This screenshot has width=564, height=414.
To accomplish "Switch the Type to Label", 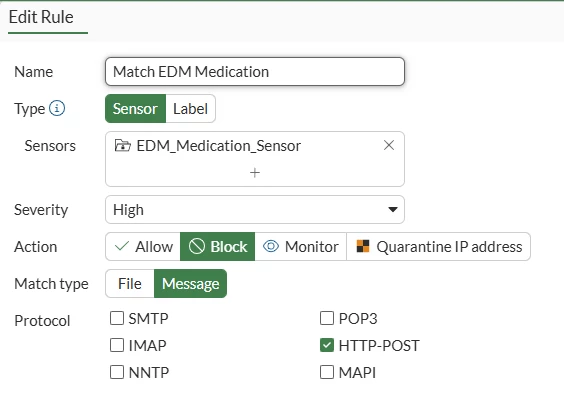I will pyautogui.click(x=190, y=109).
